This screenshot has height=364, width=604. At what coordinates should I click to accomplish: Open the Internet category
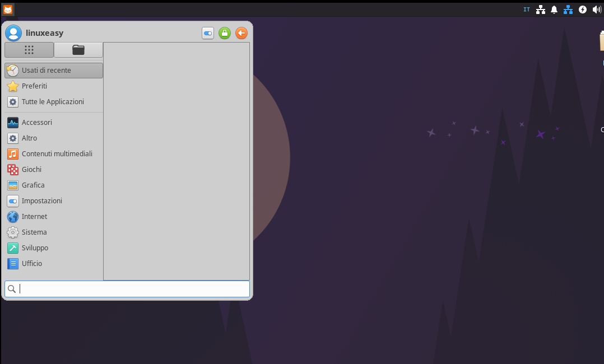[x=54, y=217]
